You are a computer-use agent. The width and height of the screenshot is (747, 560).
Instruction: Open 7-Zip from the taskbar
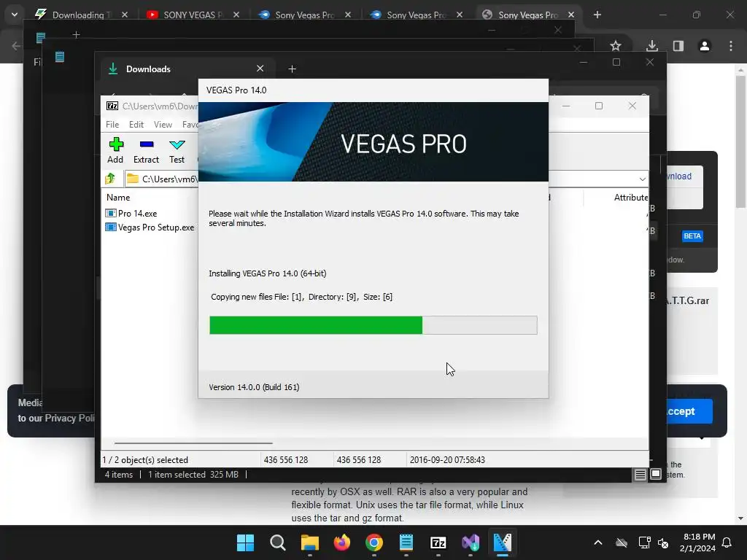click(438, 542)
